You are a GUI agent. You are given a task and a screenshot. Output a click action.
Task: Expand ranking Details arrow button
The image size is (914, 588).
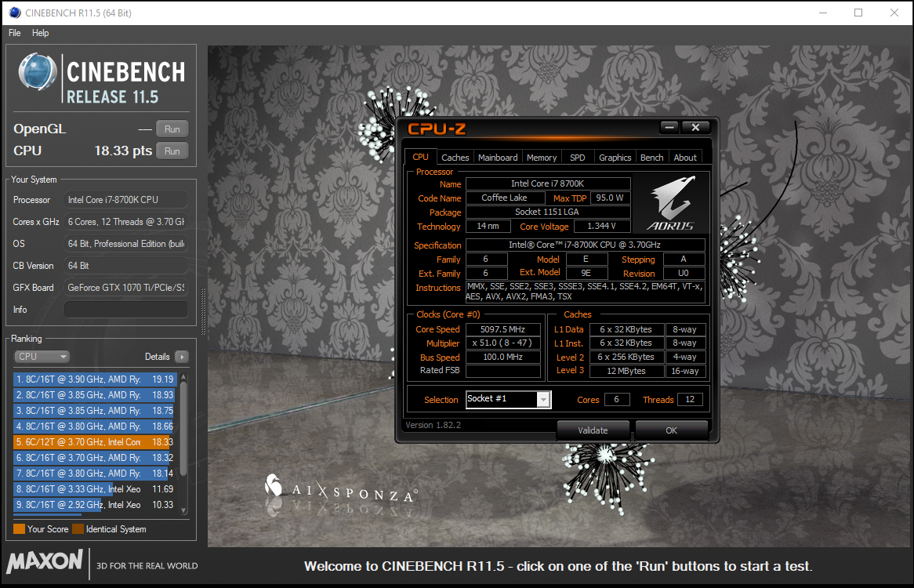(x=182, y=357)
